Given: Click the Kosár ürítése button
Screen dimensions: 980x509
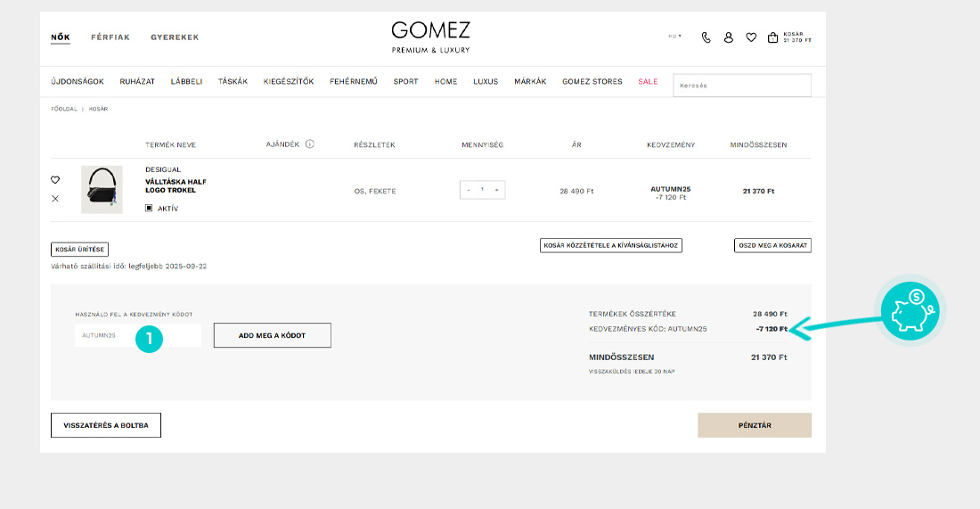Looking at the screenshot, I should click(x=80, y=250).
